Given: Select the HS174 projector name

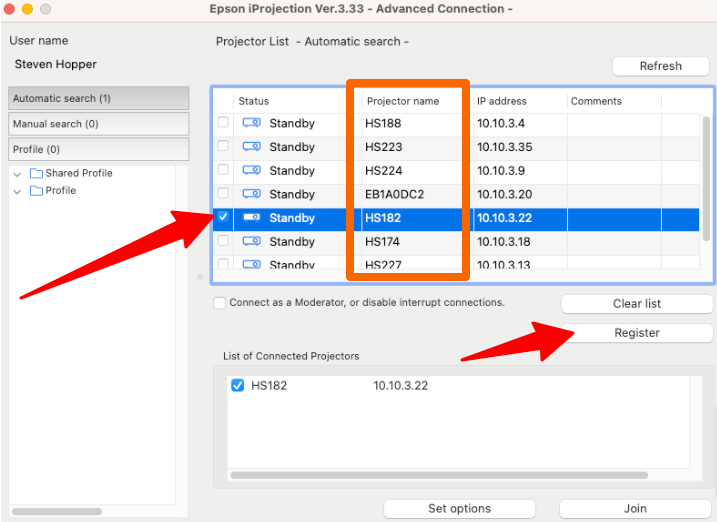Looking at the screenshot, I should pos(382,241).
